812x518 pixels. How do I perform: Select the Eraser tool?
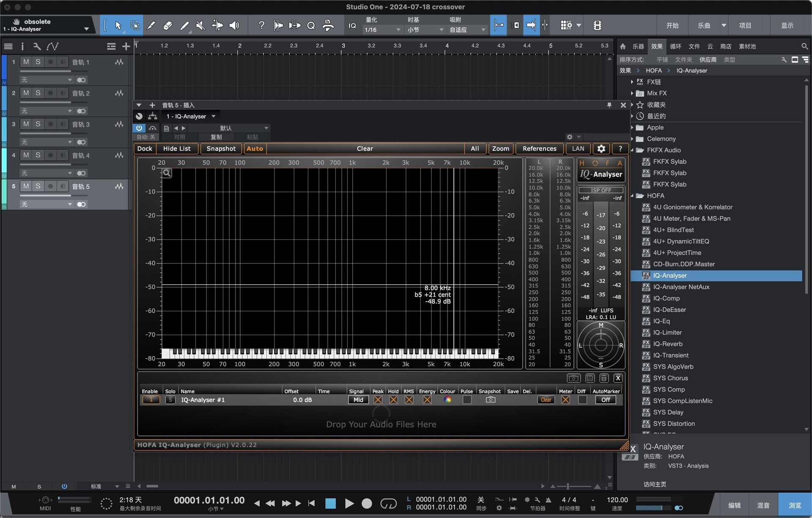(x=167, y=26)
